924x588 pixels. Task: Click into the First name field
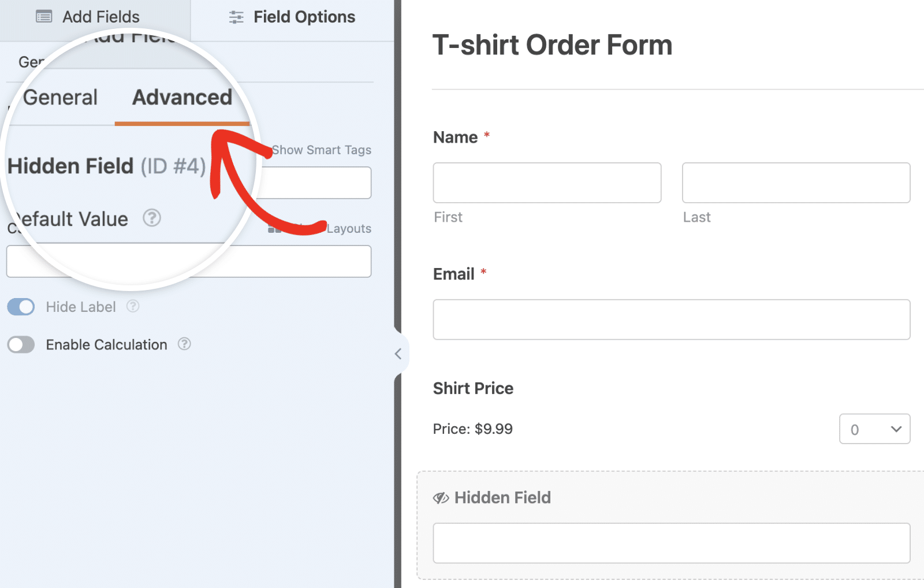(547, 183)
